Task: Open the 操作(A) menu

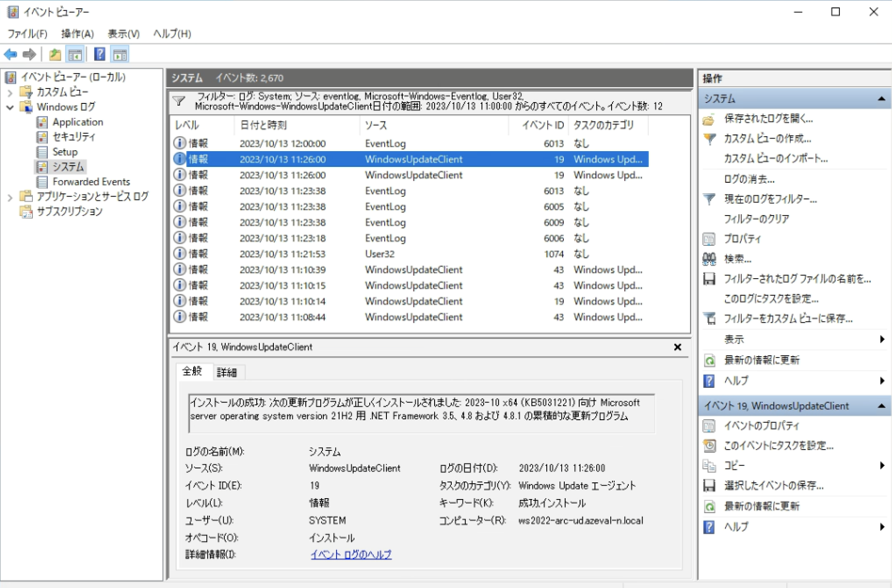Action: (78, 34)
